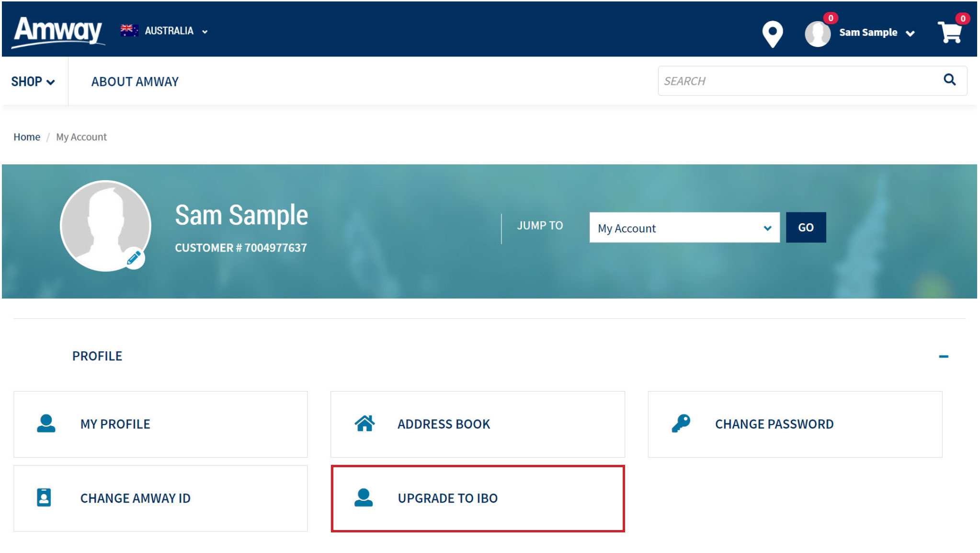Open the store locator pin icon

coord(772,34)
